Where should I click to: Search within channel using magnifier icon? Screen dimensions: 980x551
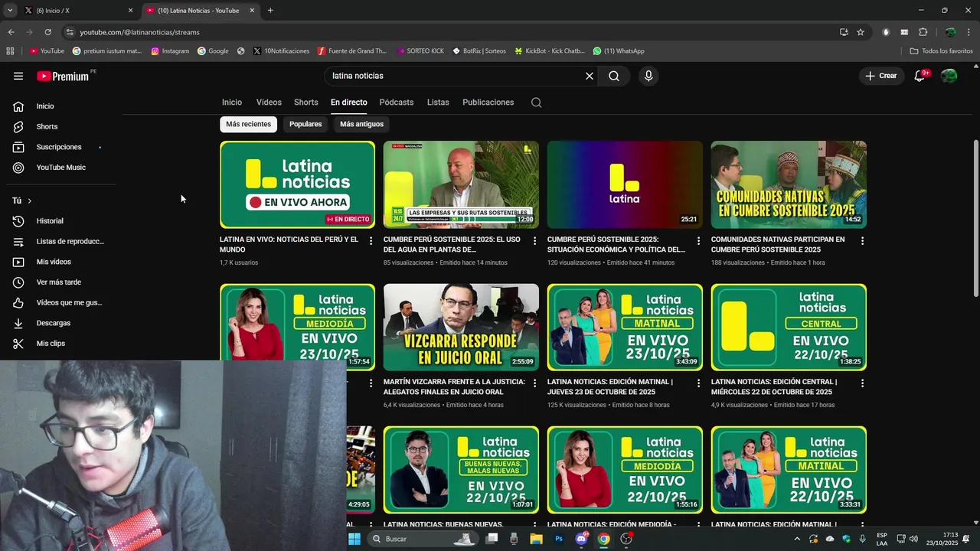tap(536, 103)
